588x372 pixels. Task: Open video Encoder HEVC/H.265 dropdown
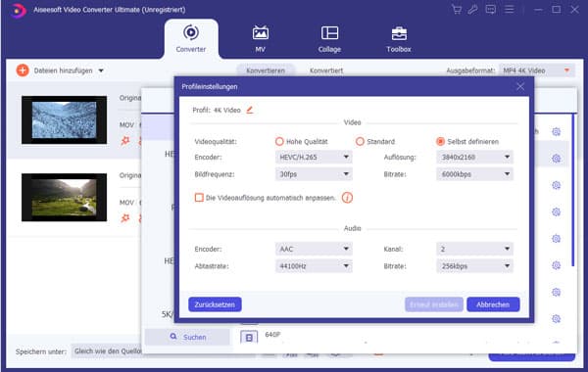click(314, 157)
